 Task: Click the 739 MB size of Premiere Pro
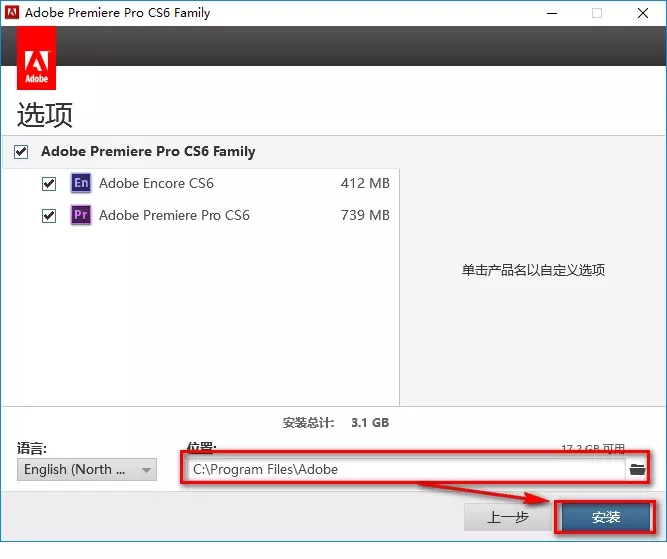(365, 215)
